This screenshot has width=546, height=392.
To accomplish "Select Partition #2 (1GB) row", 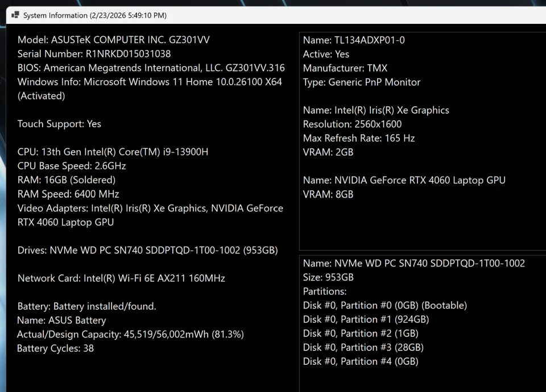I will coord(361,333).
